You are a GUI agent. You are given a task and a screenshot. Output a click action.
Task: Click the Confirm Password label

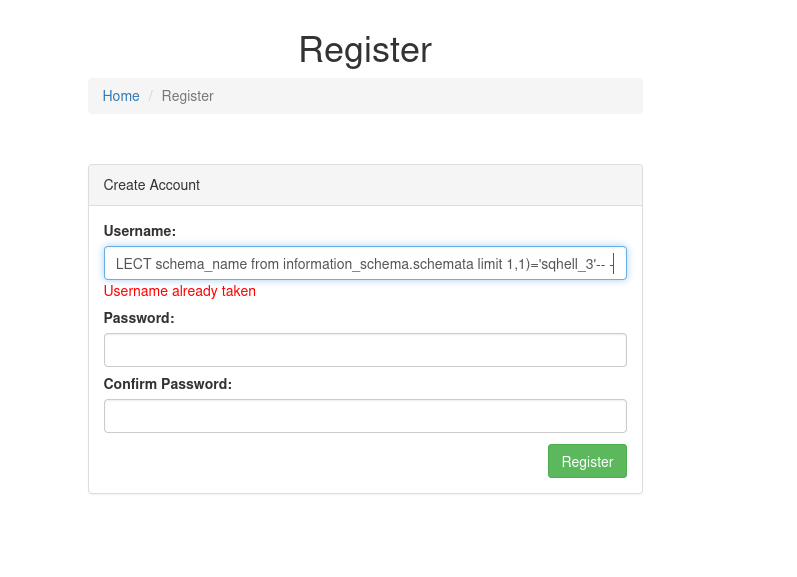(168, 384)
